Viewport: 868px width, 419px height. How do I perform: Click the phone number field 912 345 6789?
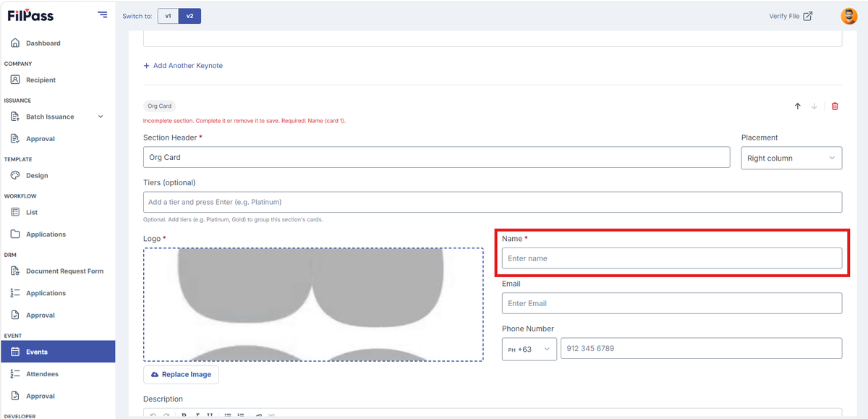[702, 349]
